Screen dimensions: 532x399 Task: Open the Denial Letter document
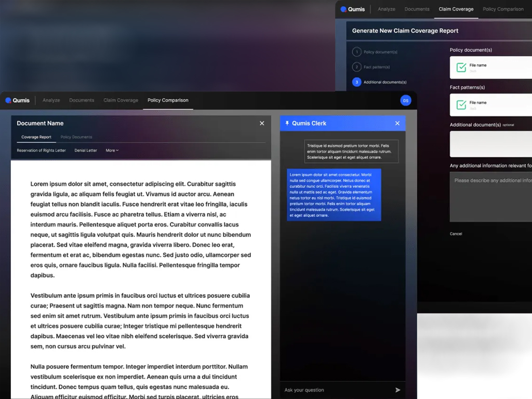click(86, 151)
